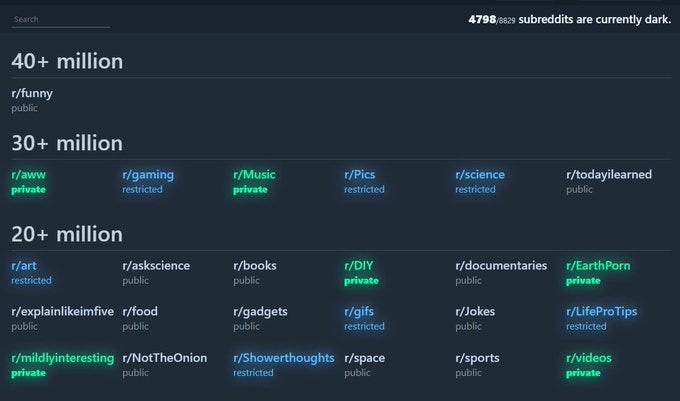Click the '4798' dark subreddits count
This screenshot has width=680, height=401.
482,20
